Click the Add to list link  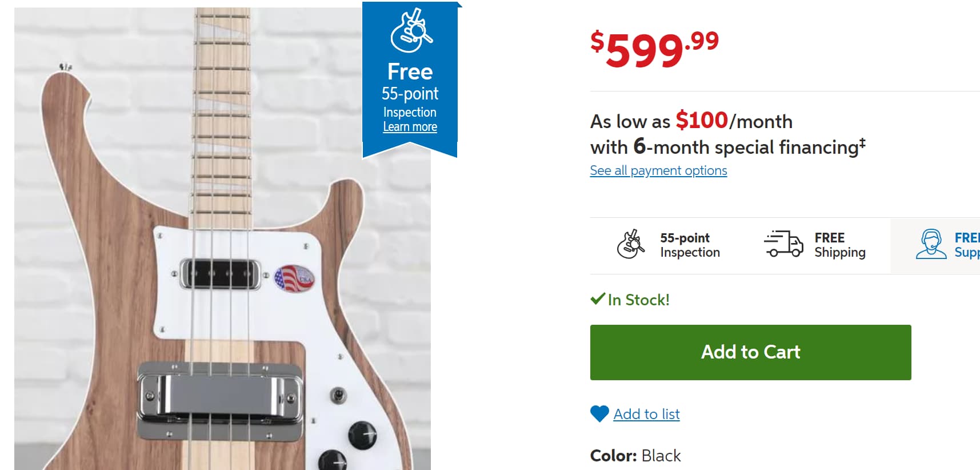pyautogui.click(x=646, y=414)
